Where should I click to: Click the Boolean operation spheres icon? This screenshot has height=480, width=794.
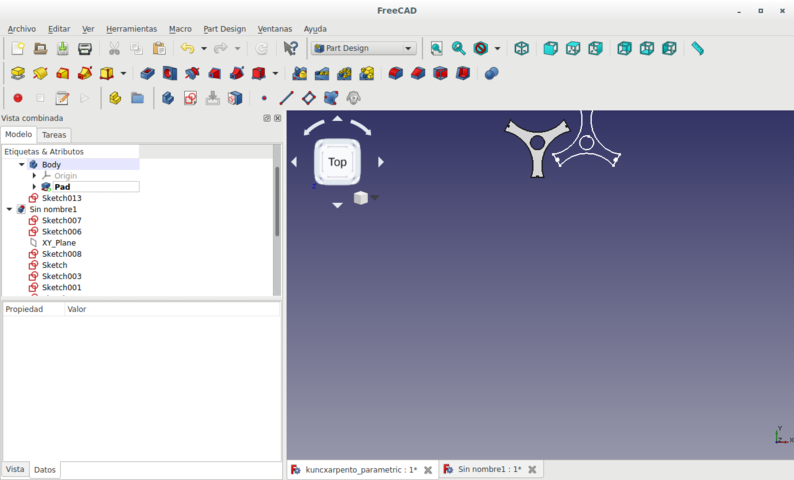[491, 73]
